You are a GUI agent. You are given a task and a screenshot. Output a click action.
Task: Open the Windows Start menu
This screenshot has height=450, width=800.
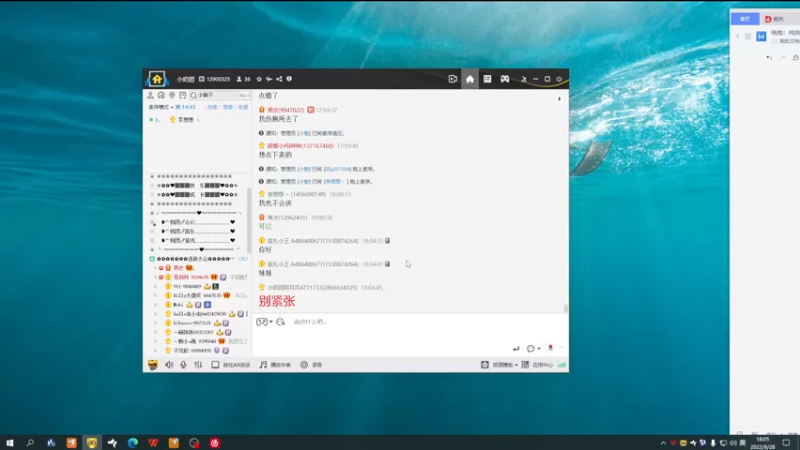[x=9, y=443]
